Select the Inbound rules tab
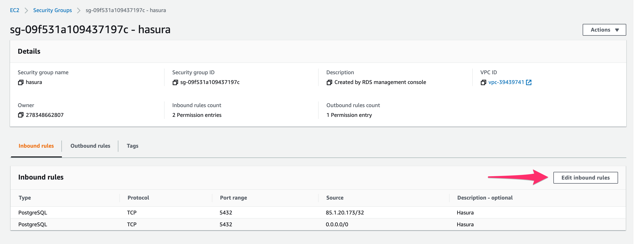This screenshot has height=244, width=644. tap(36, 146)
